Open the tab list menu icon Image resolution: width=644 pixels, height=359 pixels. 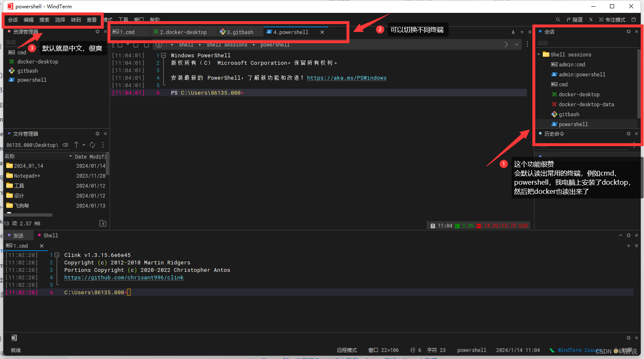click(x=529, y=32)
